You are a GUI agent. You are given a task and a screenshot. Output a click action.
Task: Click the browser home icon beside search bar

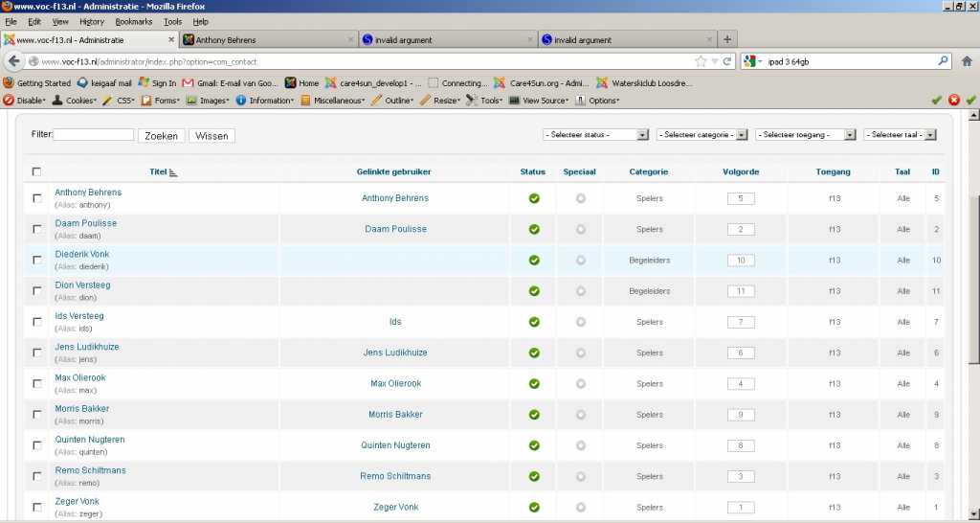(967, 61)
